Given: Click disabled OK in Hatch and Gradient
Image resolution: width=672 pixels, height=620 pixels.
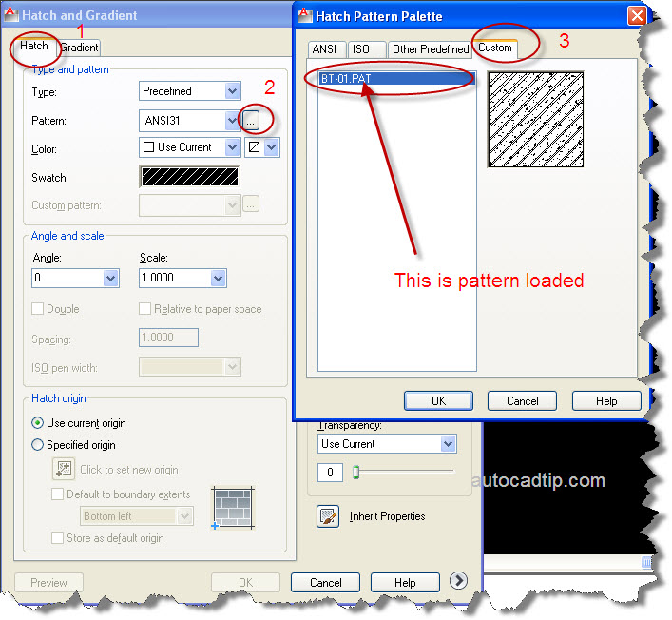Looking at the screenshot, I should tap(245, 582).
